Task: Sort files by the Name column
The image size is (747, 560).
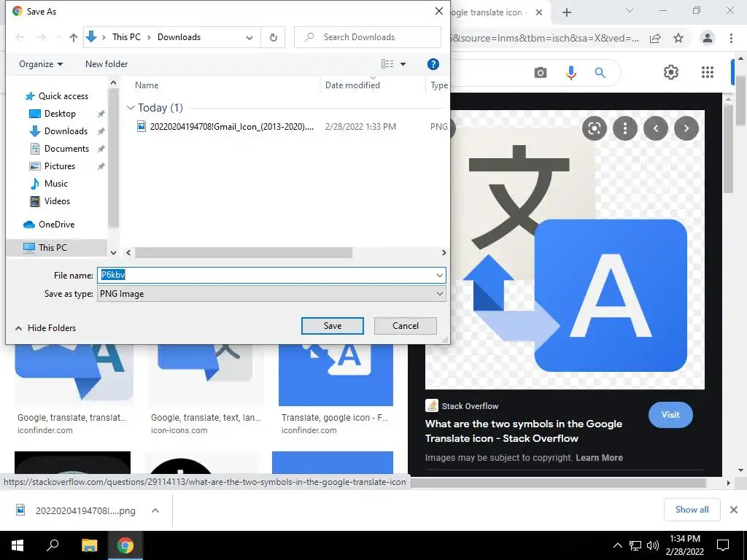Action: point(146,85)
